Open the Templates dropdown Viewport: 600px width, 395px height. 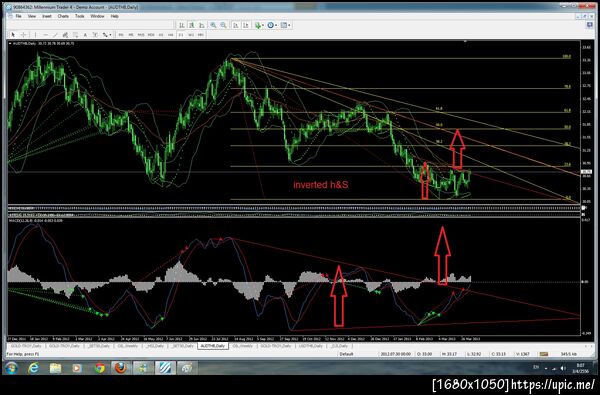(285, 25)
